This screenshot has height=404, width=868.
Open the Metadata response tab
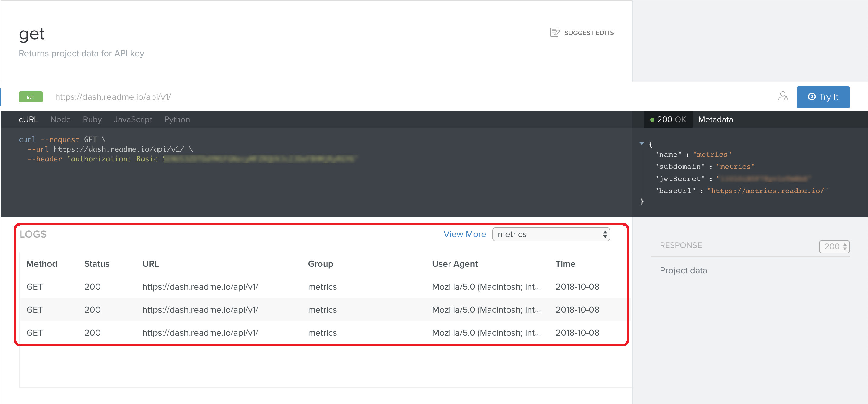[715, 120]
